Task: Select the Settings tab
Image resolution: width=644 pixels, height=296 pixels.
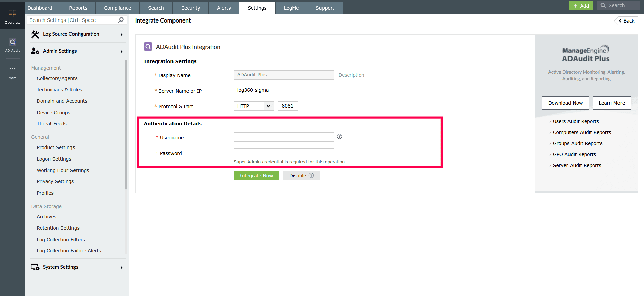Action: 257,8
